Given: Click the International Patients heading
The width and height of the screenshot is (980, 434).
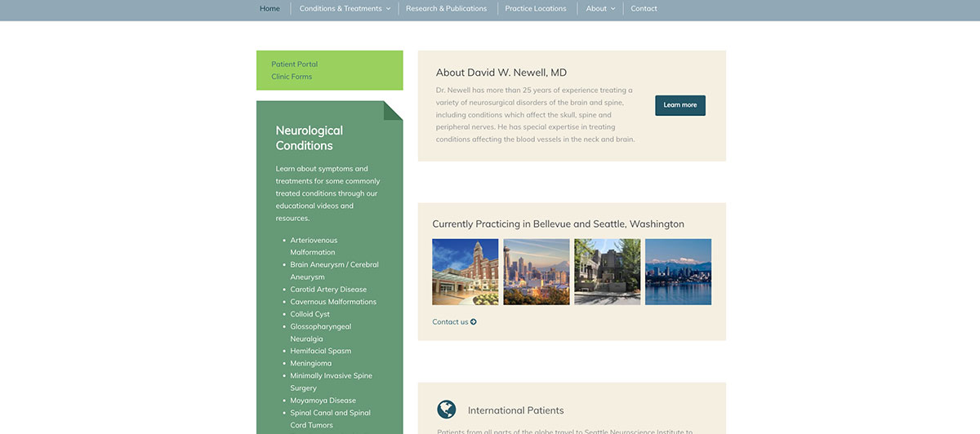Looking at the screenshot, I should (516, 410).
